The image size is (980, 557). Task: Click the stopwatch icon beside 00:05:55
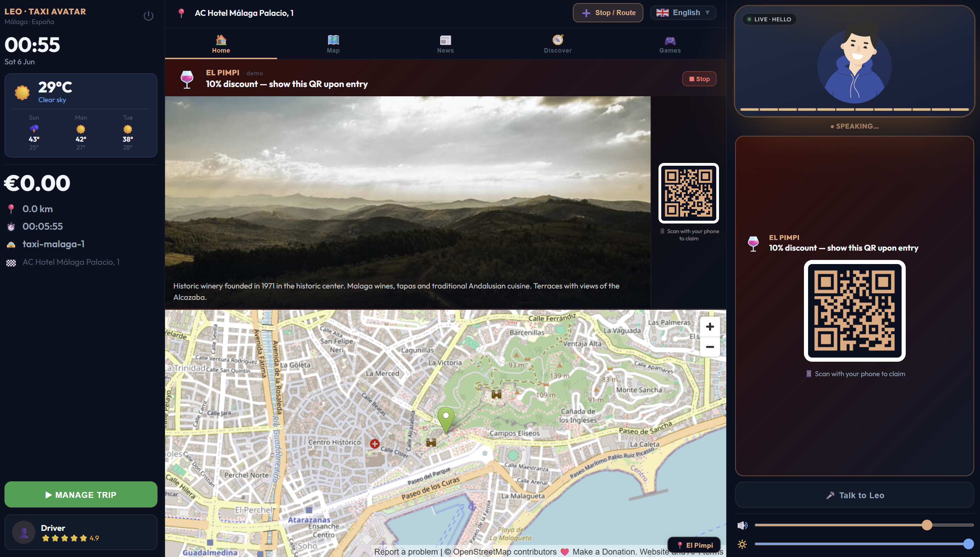pyautogui.click(x=11, y=227)
